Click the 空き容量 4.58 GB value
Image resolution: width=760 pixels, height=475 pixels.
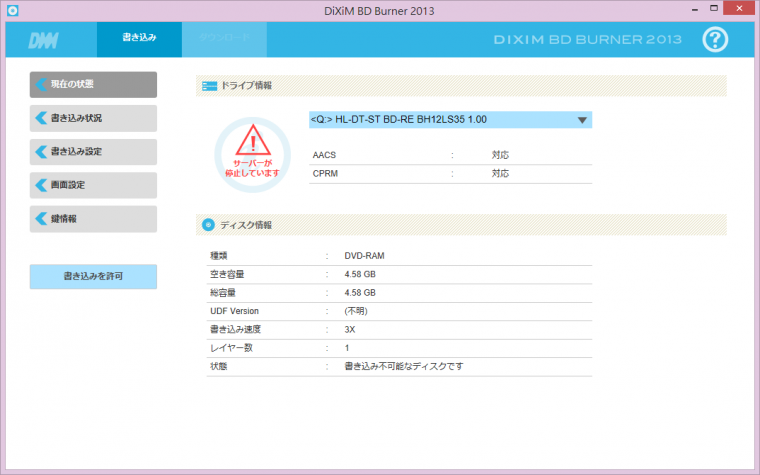click(360, 274)
